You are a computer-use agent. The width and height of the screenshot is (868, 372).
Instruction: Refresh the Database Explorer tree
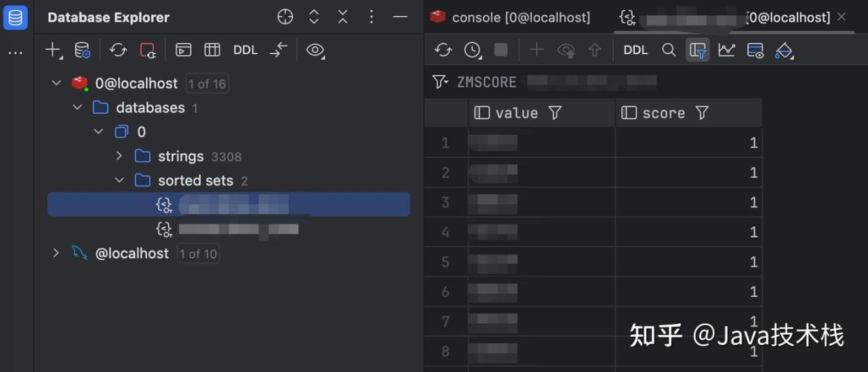point(118,49)
